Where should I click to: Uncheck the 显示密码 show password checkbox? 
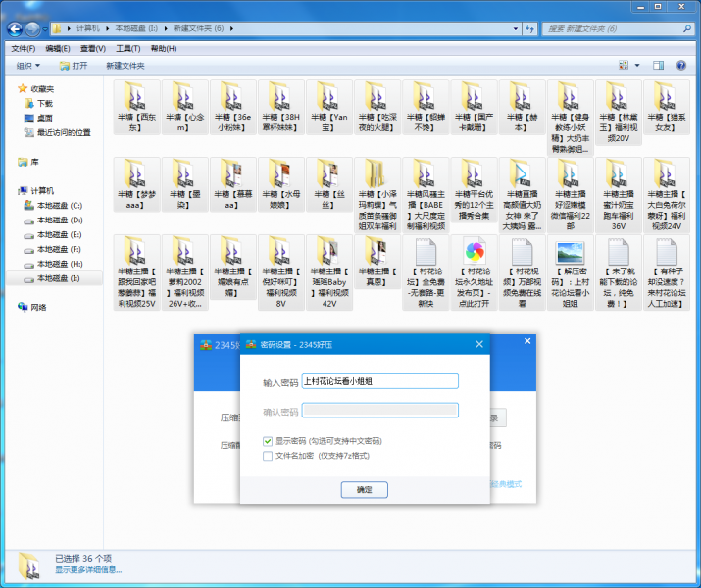coord(268,441)
